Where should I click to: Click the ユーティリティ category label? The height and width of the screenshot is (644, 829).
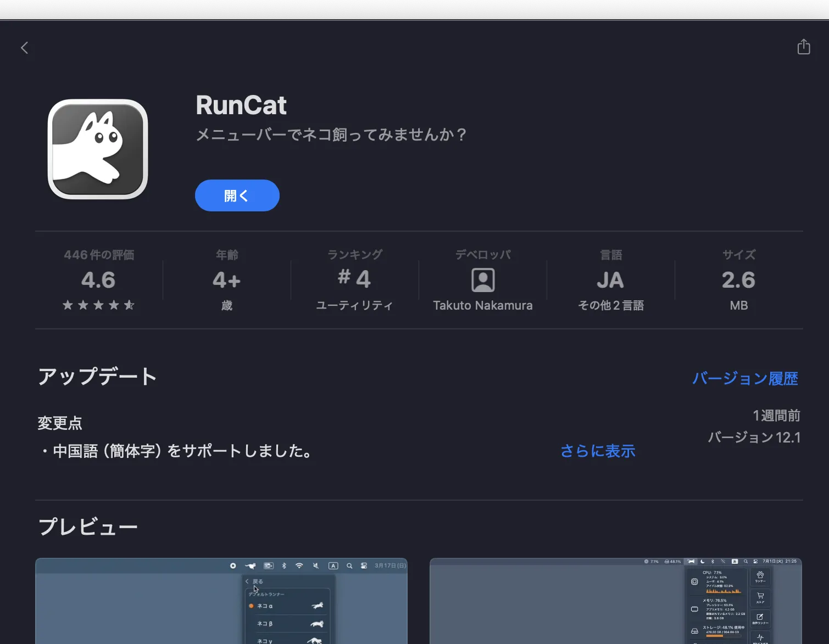(x=354, y=305)
